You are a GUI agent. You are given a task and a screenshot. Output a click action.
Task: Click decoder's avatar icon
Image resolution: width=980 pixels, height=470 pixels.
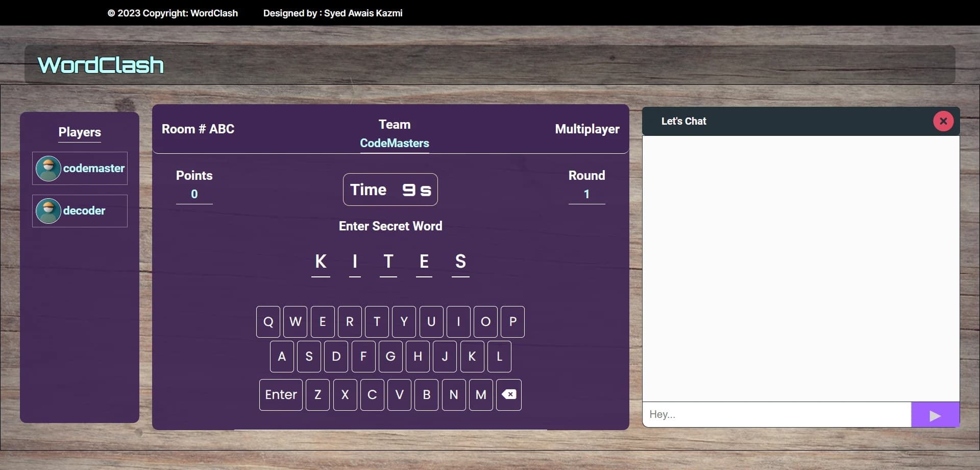point(48,211)
